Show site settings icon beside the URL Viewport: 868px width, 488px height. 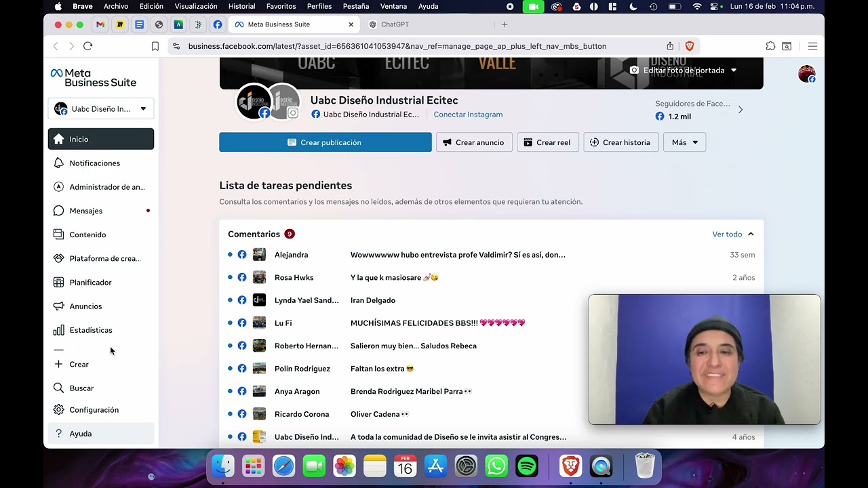176,46
